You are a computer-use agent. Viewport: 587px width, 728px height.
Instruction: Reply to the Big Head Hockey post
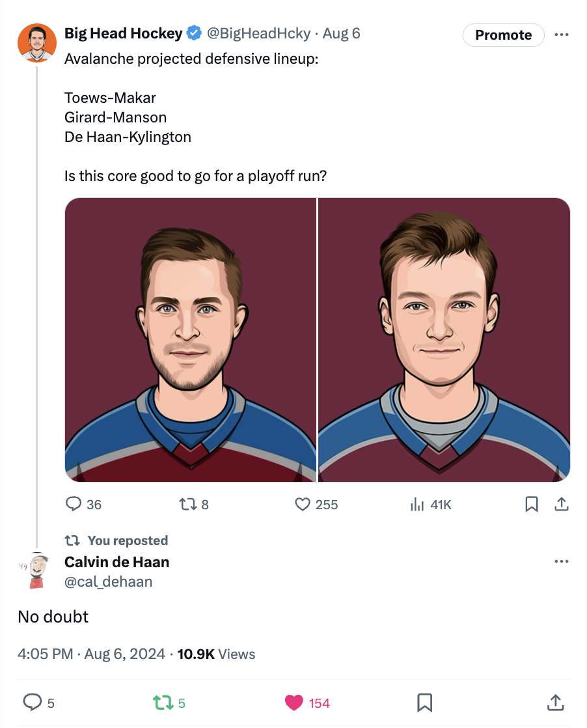[x=75, y=504]
